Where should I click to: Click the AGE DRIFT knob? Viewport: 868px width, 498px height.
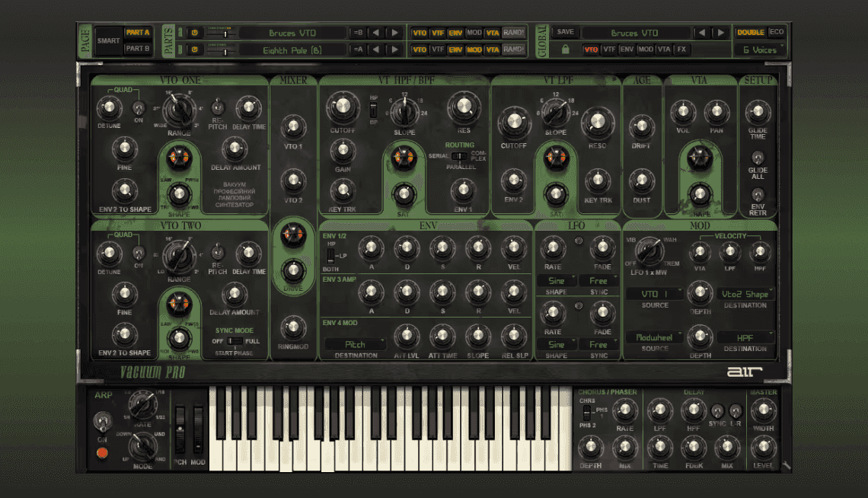642,127
